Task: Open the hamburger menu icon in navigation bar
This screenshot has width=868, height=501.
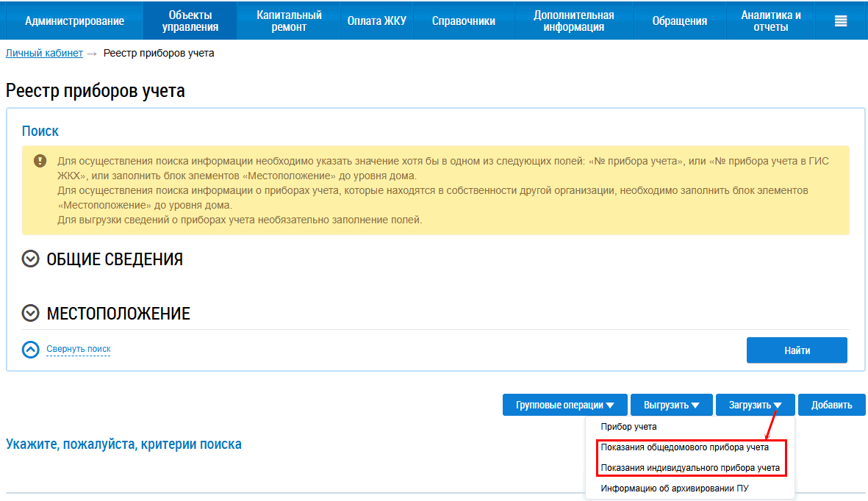Action: click(841, 21)
